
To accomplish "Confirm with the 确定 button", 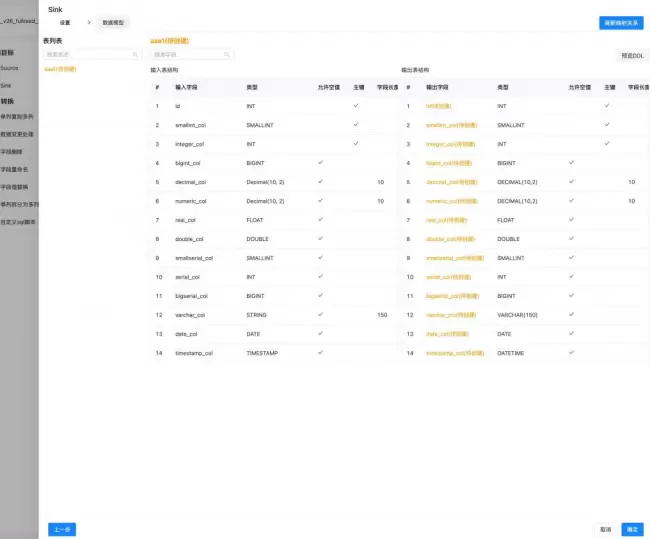I will [632, 529].
